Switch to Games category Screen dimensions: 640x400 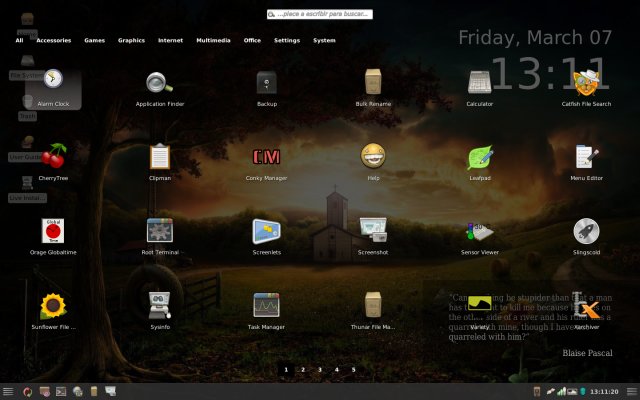(94, 40)
